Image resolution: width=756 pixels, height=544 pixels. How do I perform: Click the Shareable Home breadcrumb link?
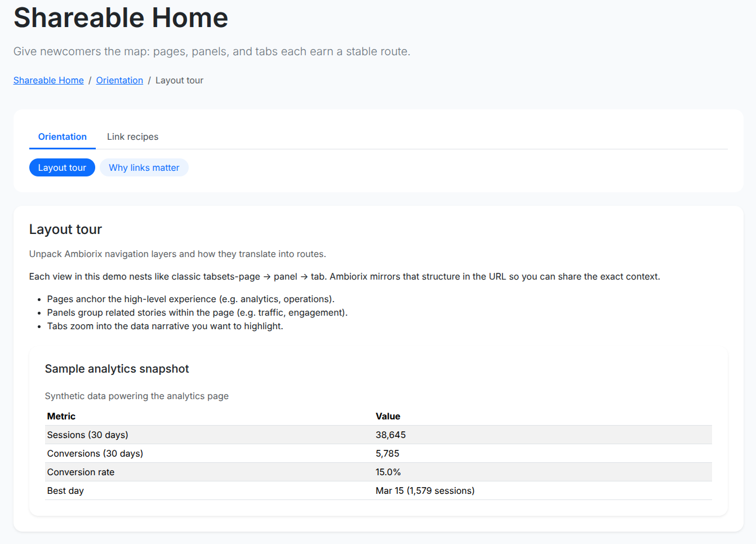pos(48,81)
